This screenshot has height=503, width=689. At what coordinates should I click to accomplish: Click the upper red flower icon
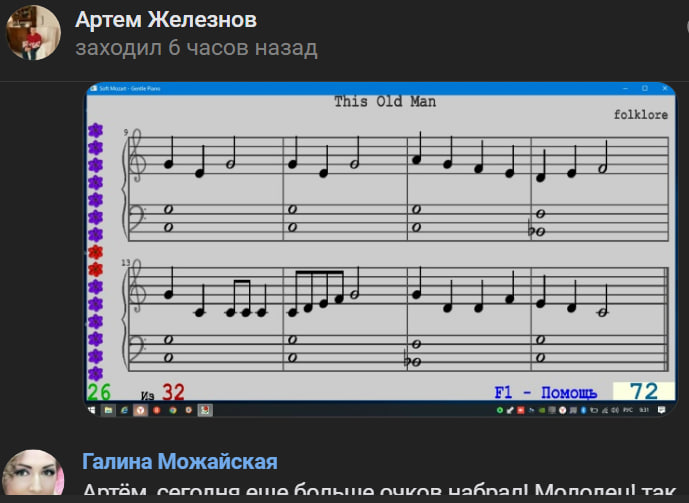[95, 252]
